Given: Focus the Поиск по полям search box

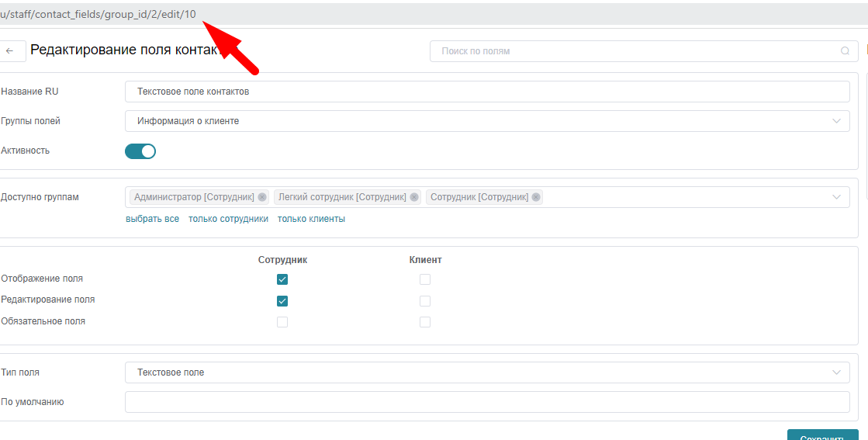Looking at the screenshot, I should pyautogui.click(x=642, y=51).
